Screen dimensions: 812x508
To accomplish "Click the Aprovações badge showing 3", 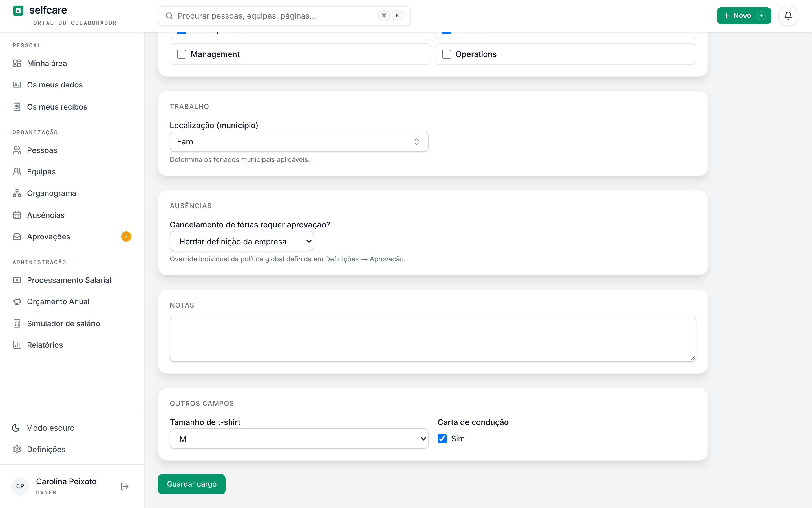I will (126, 237).
